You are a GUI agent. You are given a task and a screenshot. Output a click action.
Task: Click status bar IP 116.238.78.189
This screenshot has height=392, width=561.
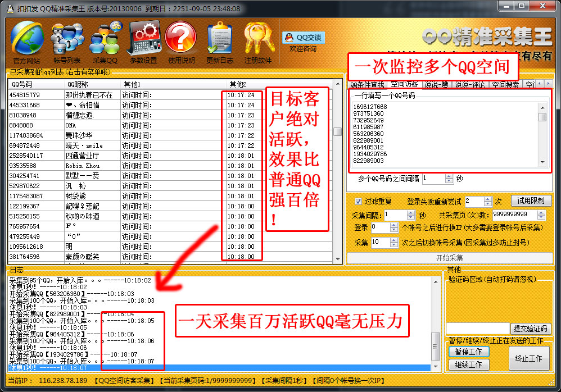63,381
